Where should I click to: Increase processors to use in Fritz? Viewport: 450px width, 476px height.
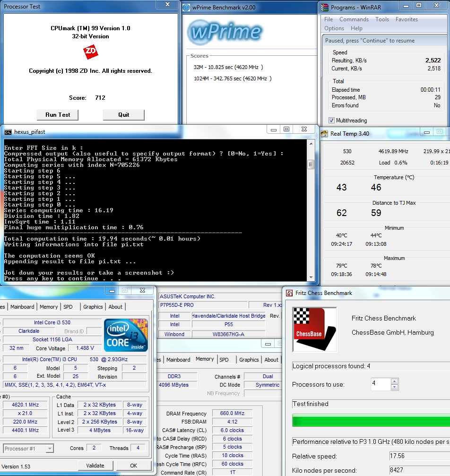coord(394,381)
